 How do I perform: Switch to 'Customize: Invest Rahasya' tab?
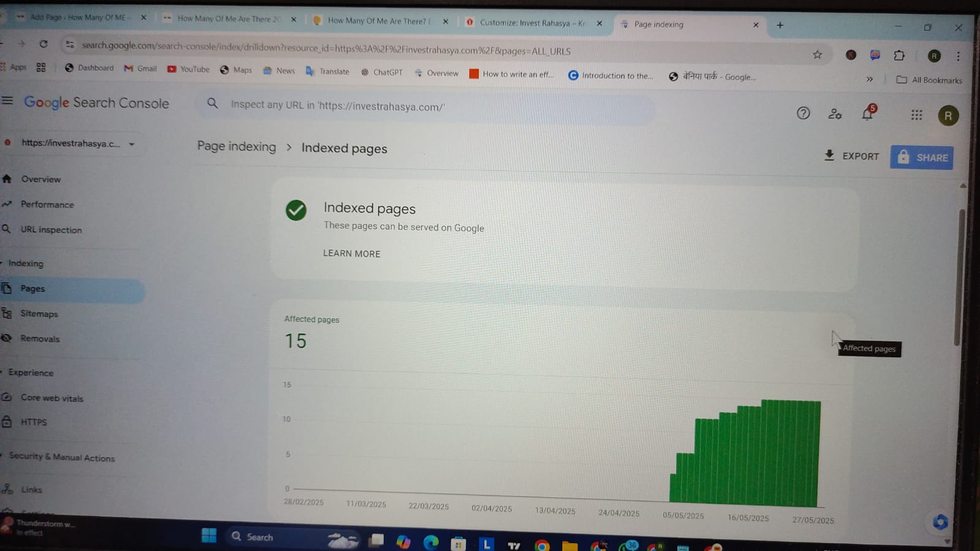(532, 23)
